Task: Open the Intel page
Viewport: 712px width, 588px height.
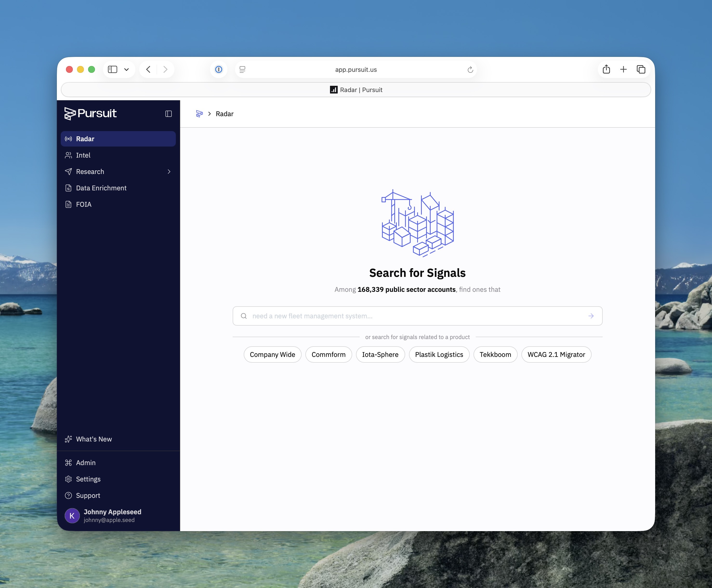Action: pos(83,155)
